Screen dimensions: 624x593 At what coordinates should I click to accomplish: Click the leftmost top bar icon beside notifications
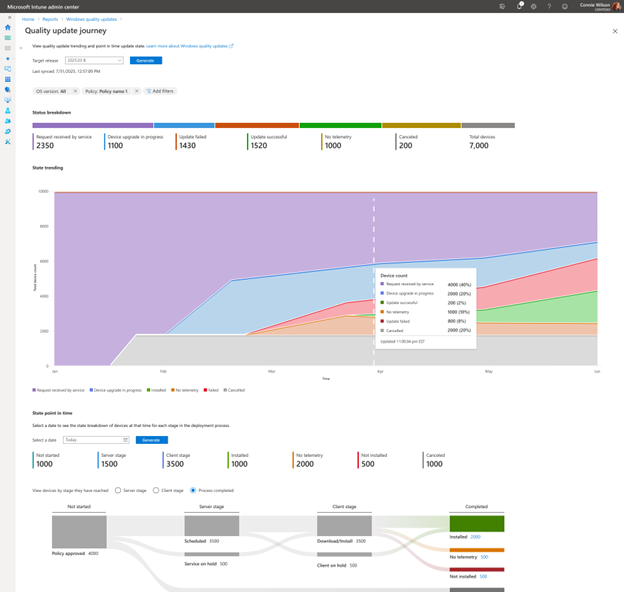click(502, 6)
